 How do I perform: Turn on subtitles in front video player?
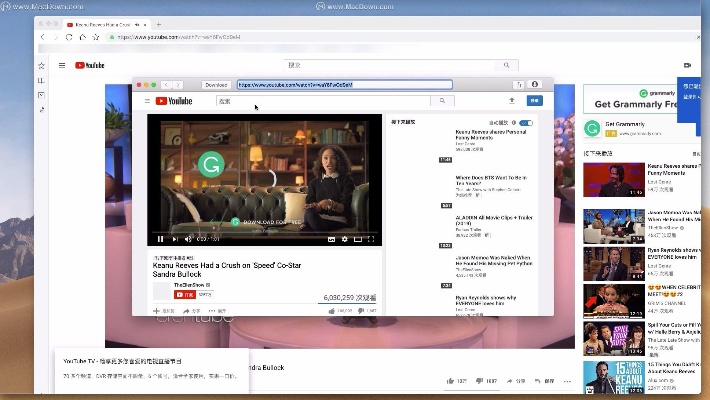(331, 239)
